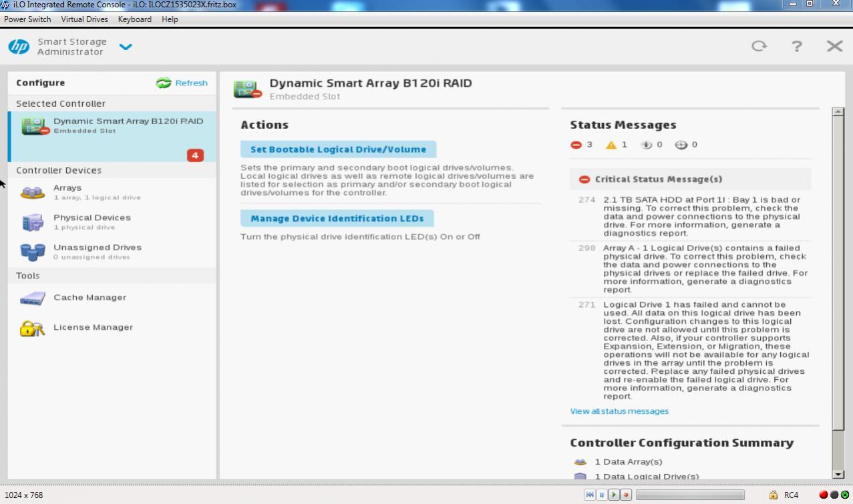Click the Refresh link in Configure panel

click(x=191, y=83)
